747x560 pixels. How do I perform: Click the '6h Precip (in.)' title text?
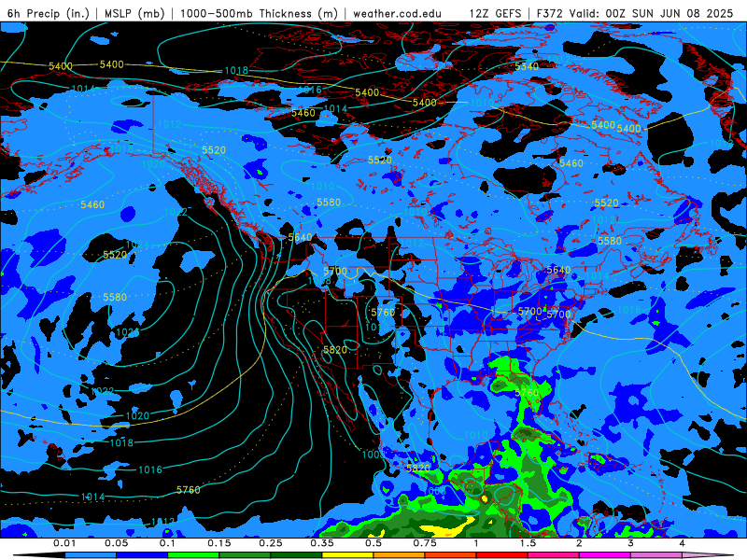pyautogui.click(x=49, y=13)
